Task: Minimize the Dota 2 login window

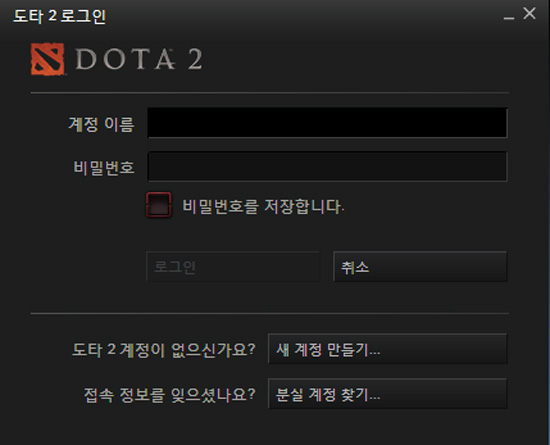Action: coord(509,16)
